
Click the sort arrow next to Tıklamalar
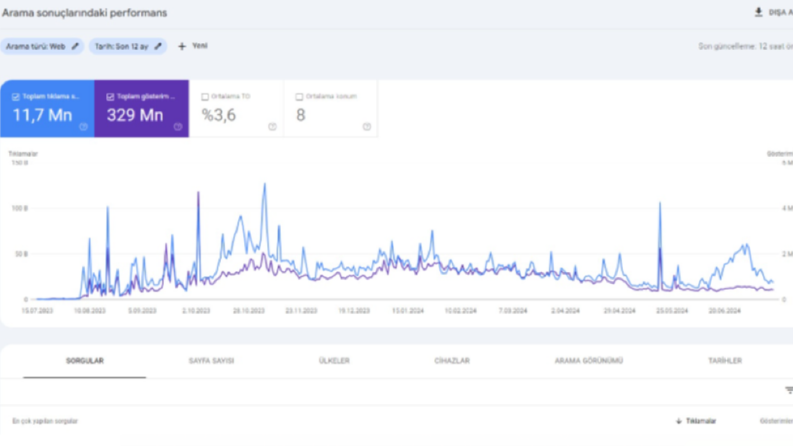pyautogui.click(x=679, y=421)
